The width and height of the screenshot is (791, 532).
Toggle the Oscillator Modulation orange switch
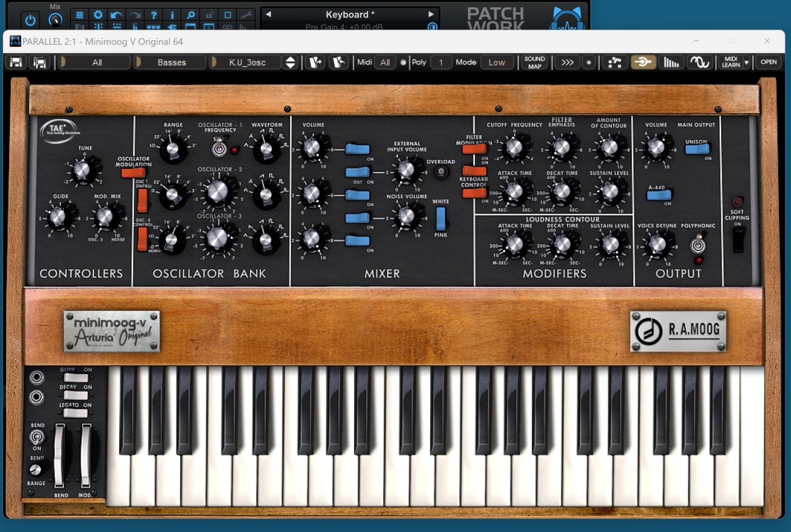point(133,173)
